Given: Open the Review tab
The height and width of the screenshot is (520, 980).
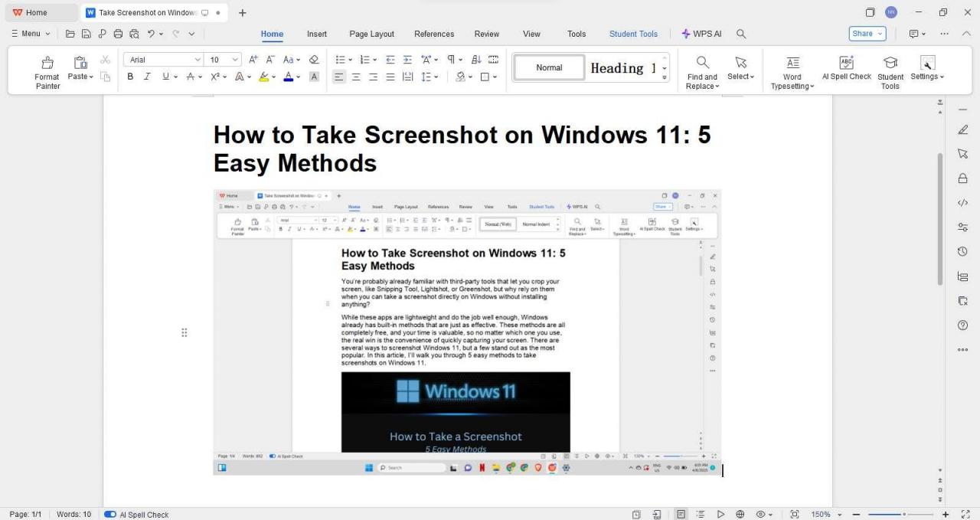Looking at the screenshot, I should [x=486, y=33].
